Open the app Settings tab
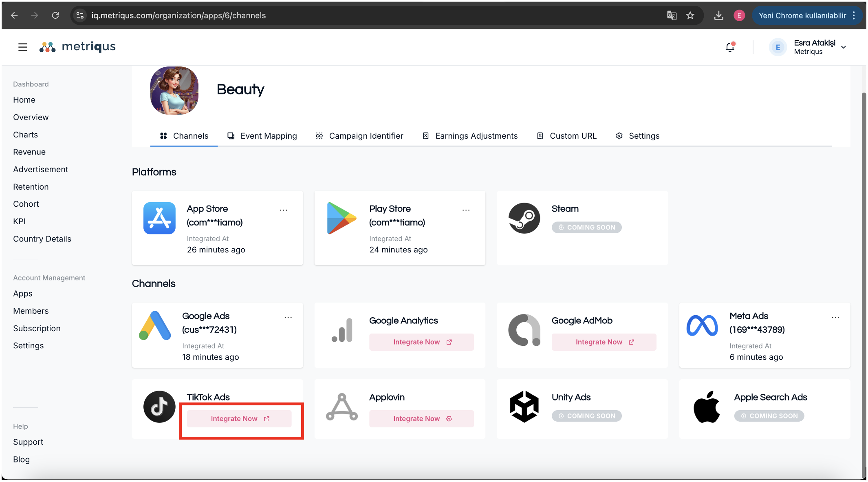 [637, 136]
